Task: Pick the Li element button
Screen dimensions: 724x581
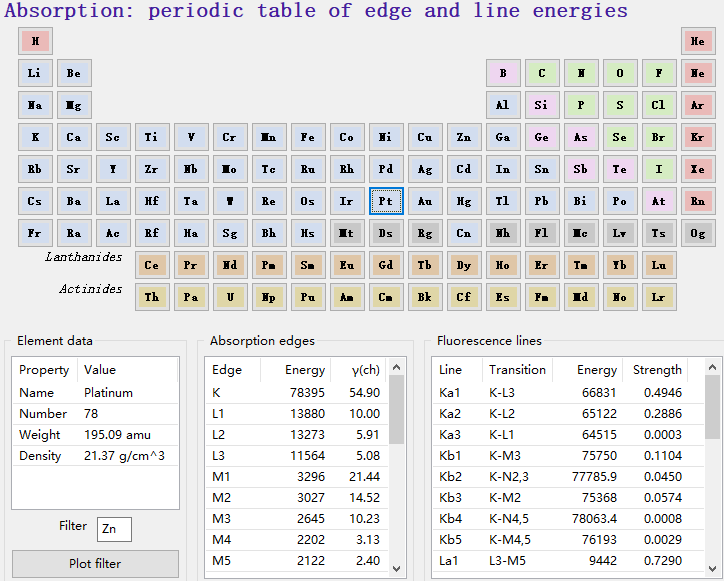Action: [36, 73]
